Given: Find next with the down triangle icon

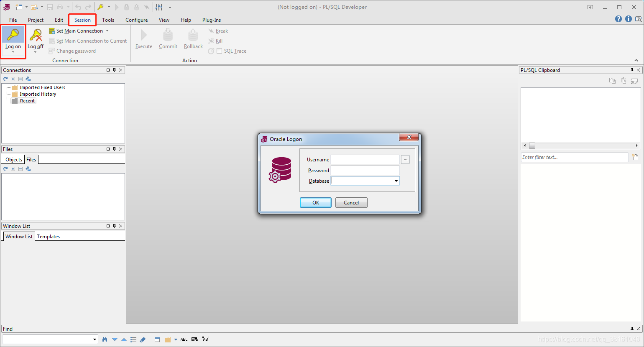Looking at the screenshot, I should tap(115, 339).
